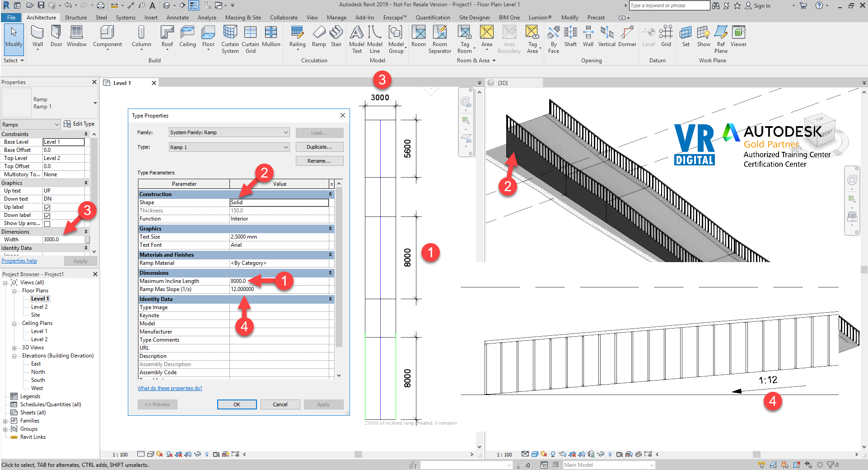Select the Shaft opening tool
The width and height of the screenshot is (868, 470).
click(x=570, y=36)
